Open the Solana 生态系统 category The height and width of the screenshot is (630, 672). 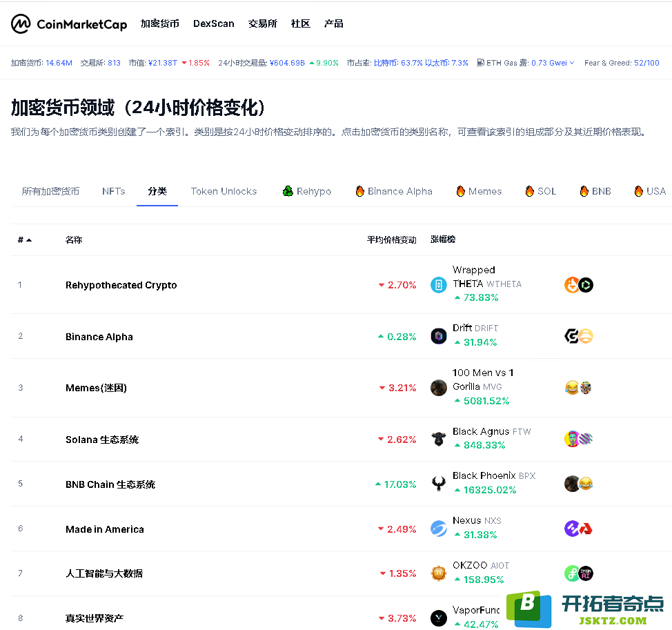point(102,440)
